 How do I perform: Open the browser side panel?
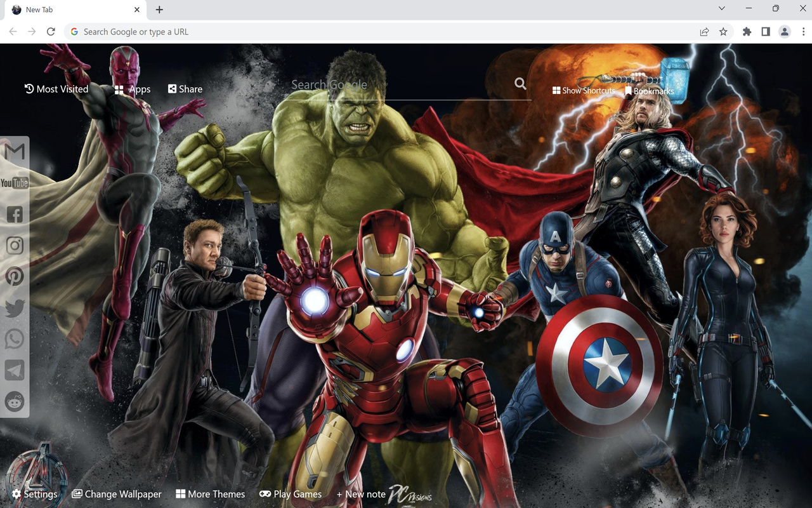point(766,32)
